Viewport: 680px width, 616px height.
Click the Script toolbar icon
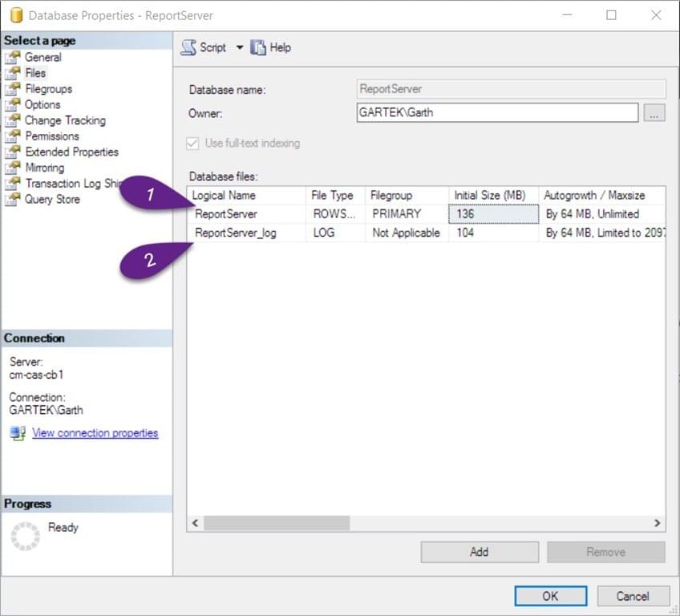tap(188, 47)
